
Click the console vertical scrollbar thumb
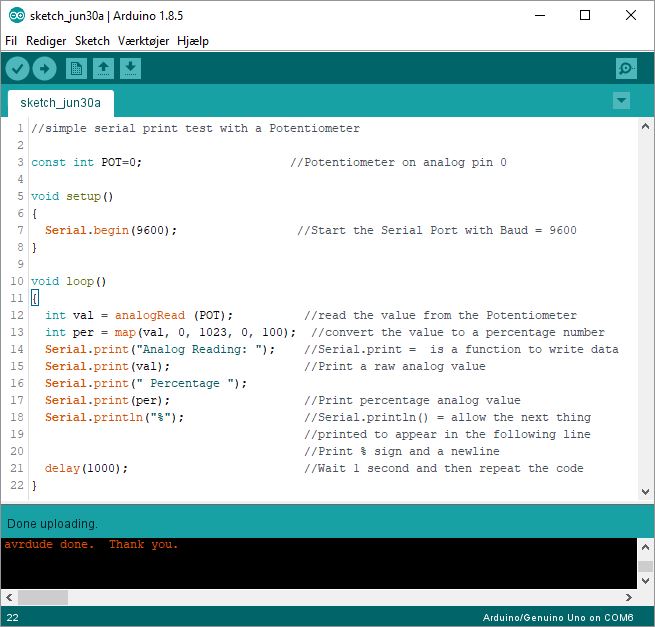tap(645, 566)
